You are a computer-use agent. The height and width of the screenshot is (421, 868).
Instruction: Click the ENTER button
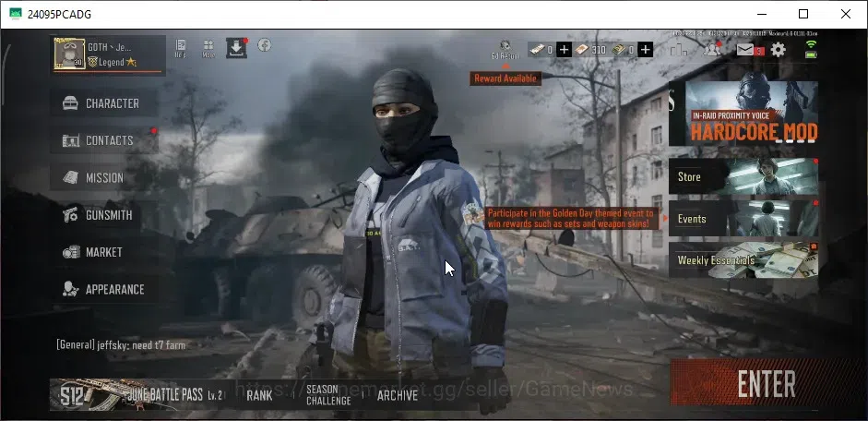pyautogui.click(x=767, y=383)
